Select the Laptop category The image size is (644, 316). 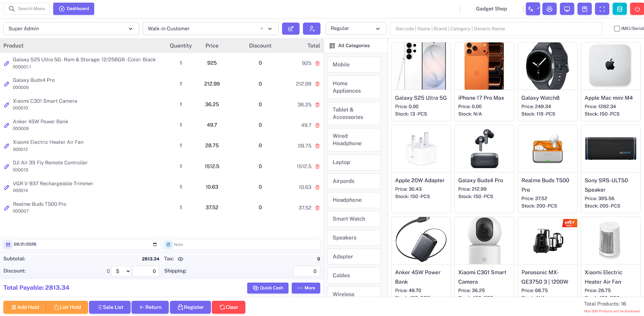click(354, 162)
